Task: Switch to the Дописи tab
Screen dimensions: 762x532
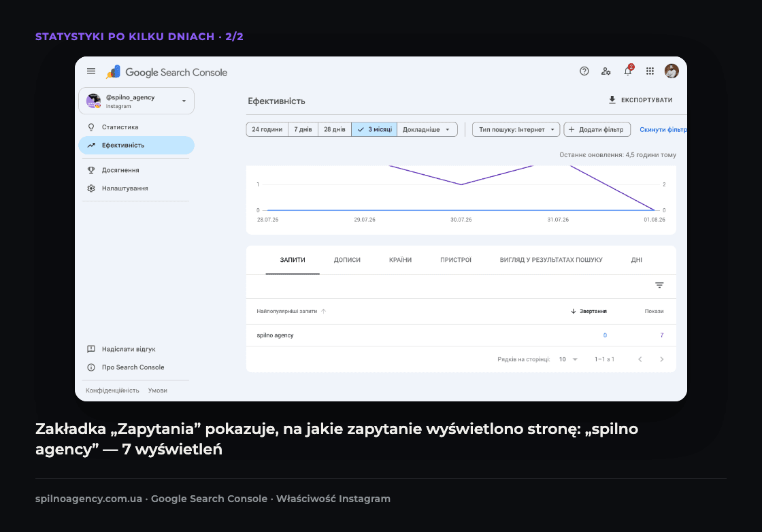Action: point(347,260)
